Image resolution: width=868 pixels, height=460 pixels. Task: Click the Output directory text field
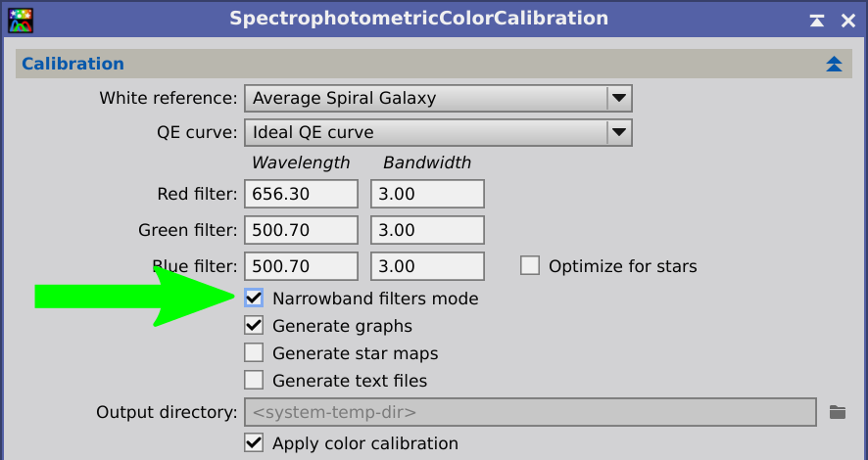click(530, 412)
